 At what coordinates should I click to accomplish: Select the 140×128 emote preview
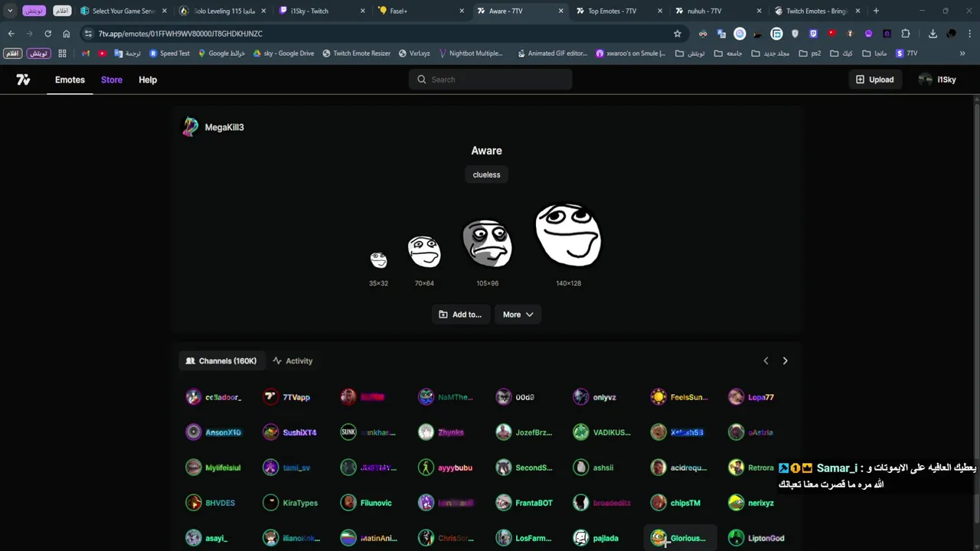pos(568,236)
